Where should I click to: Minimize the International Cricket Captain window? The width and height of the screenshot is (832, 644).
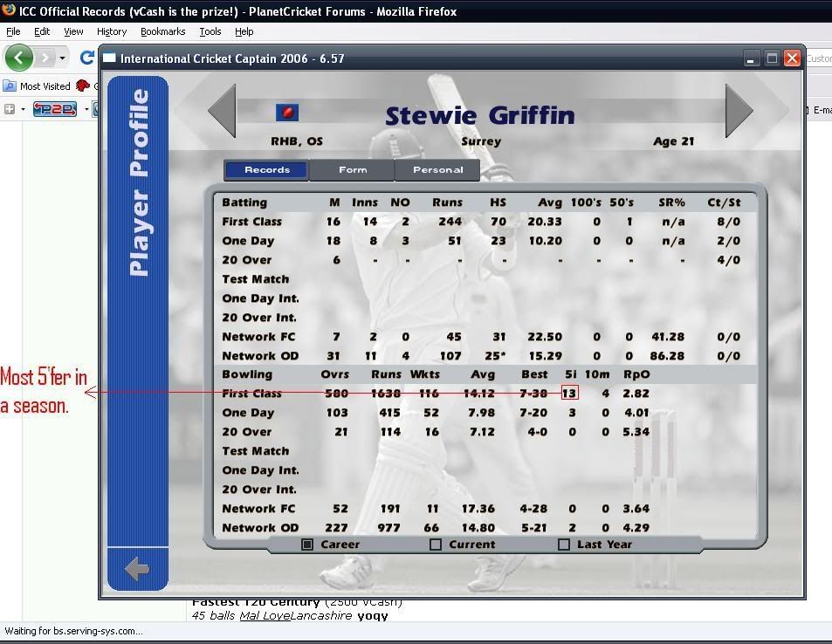click(x=750, y=58)
